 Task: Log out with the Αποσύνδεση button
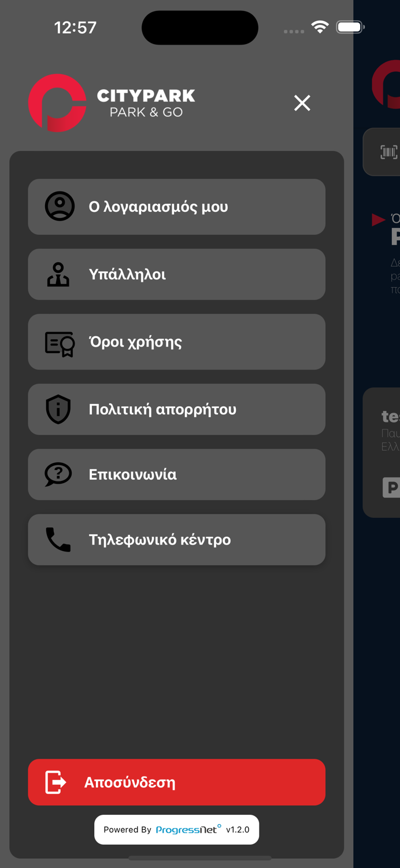click(177, 782)
